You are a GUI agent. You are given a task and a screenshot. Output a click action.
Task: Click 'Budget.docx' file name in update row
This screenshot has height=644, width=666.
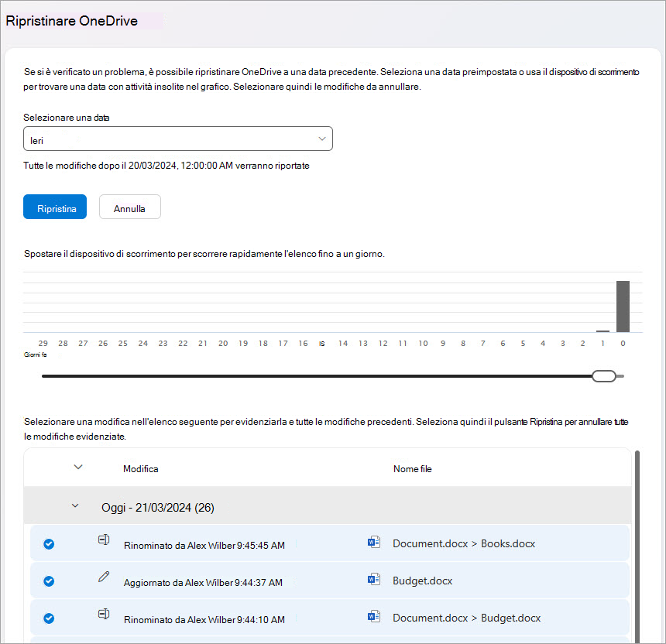[x=423, y=581]
